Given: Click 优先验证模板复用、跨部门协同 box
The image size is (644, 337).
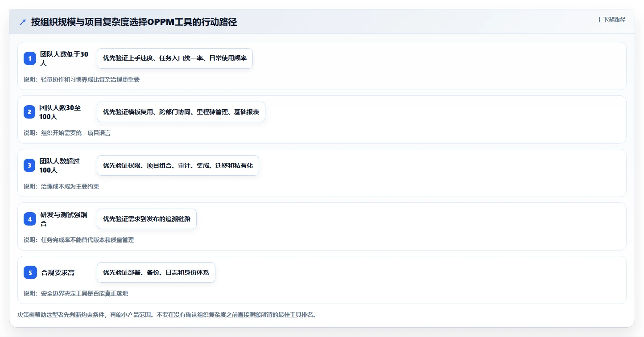Looking at the screenshot, I should pyautogui.click(x=181, y=112).
